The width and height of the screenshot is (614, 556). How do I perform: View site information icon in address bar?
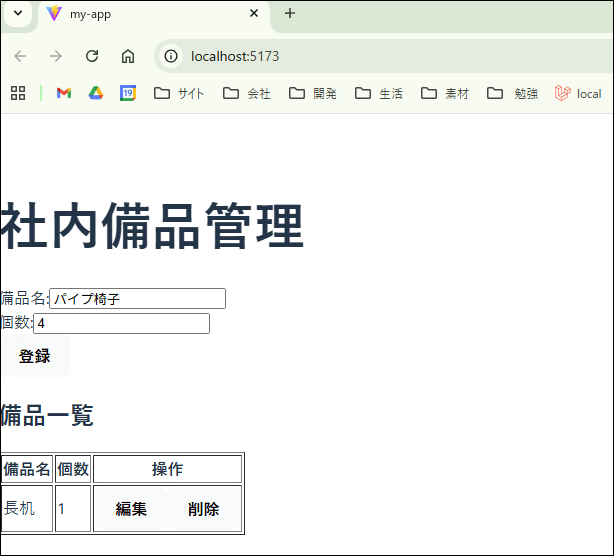[x=171, y=56]
